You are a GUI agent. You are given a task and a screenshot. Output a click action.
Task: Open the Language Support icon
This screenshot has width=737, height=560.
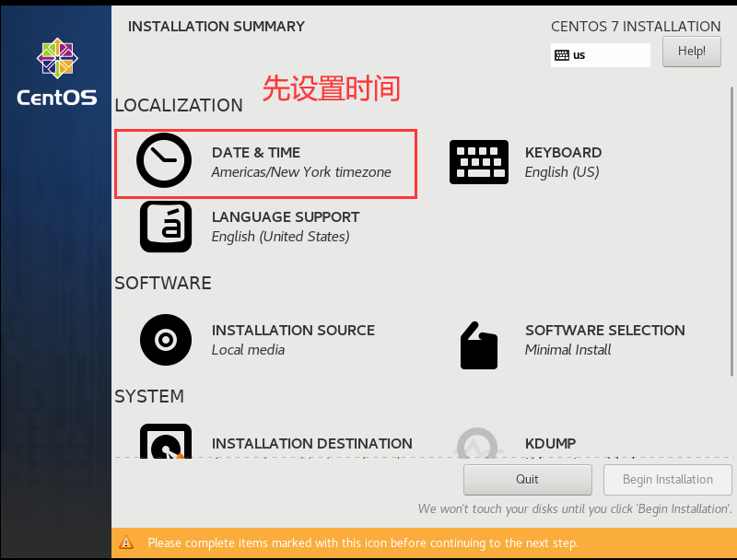tap(166, 227)
